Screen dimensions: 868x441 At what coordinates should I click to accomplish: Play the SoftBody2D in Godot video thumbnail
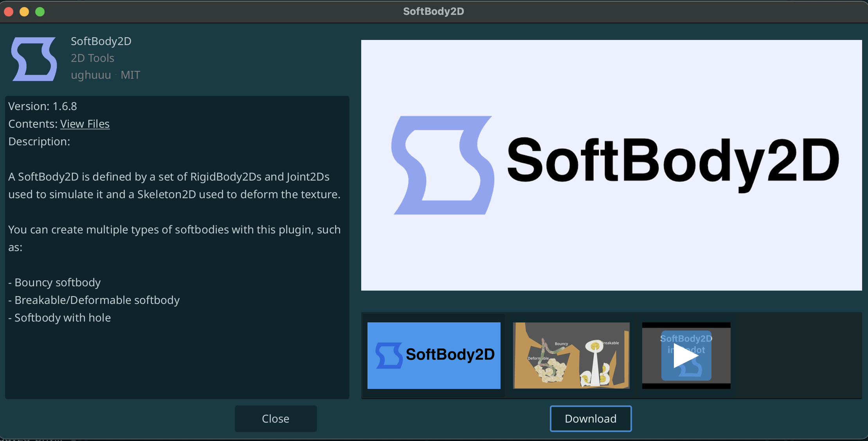point(686,356)
